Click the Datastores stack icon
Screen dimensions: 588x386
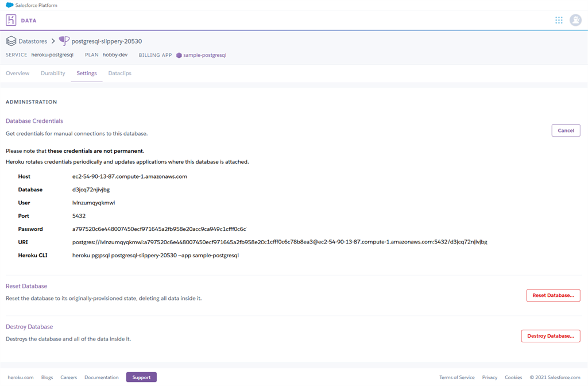point(11,41)
